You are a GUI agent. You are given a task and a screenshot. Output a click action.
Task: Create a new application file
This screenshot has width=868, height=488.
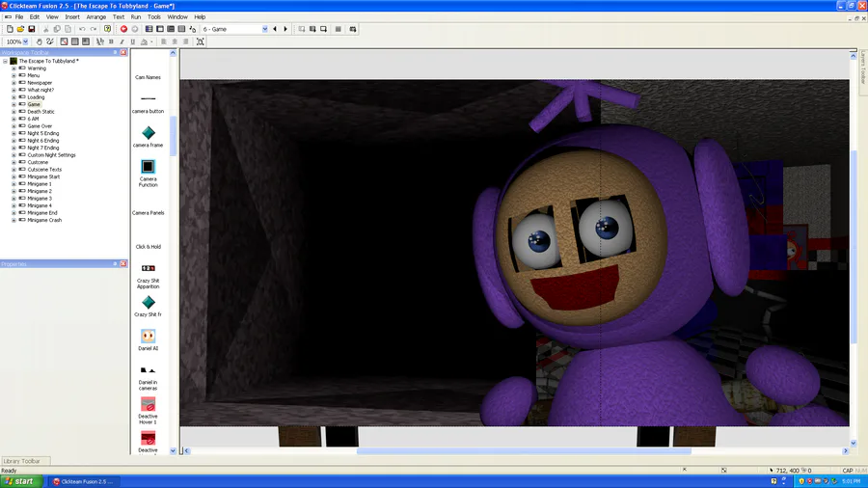tap(10, 29)
